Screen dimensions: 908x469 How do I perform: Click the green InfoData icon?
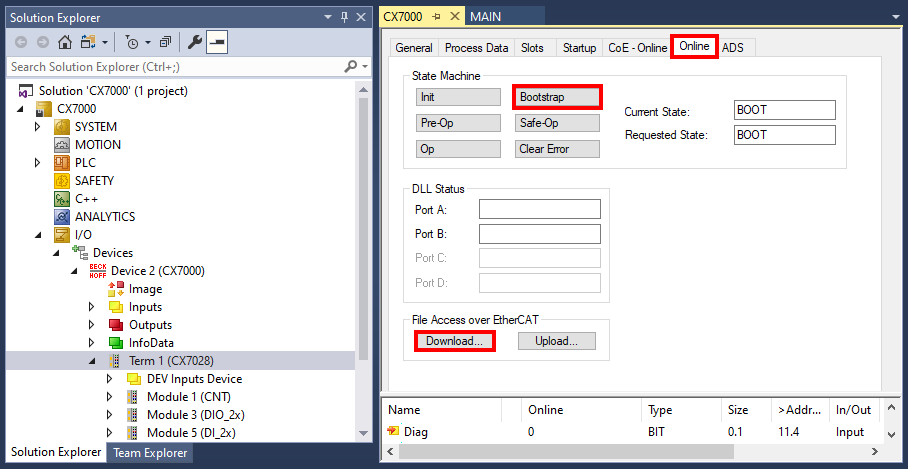pos(116,343)
